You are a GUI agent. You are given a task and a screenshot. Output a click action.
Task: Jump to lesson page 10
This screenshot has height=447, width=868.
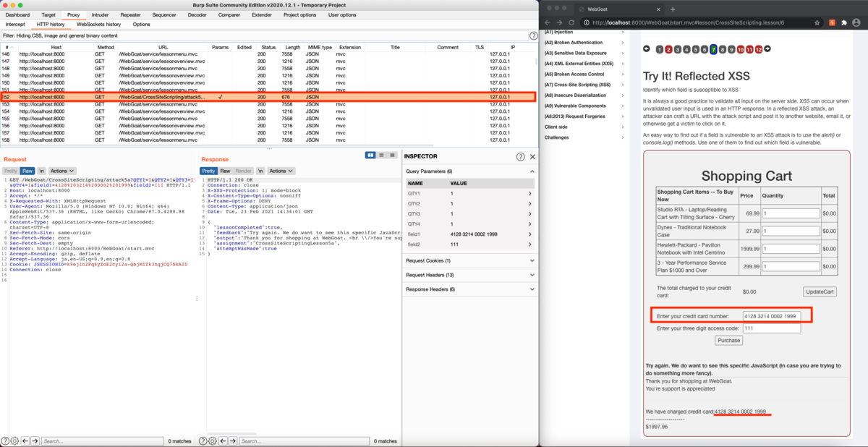point(740,49)
